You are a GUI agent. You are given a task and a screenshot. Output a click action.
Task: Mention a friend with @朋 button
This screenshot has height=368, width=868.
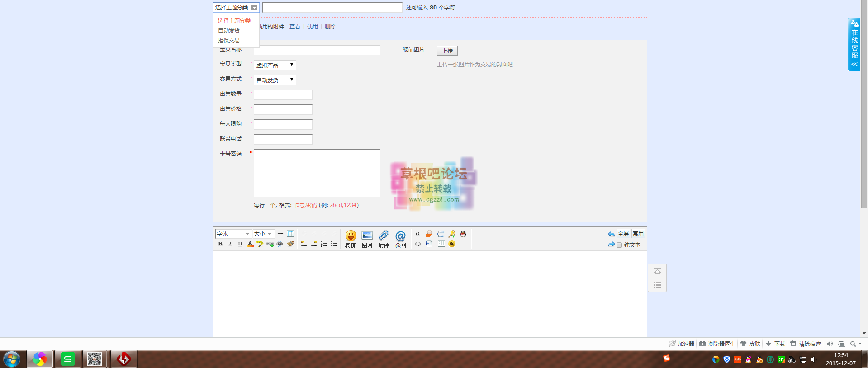(x=401, y=239)
